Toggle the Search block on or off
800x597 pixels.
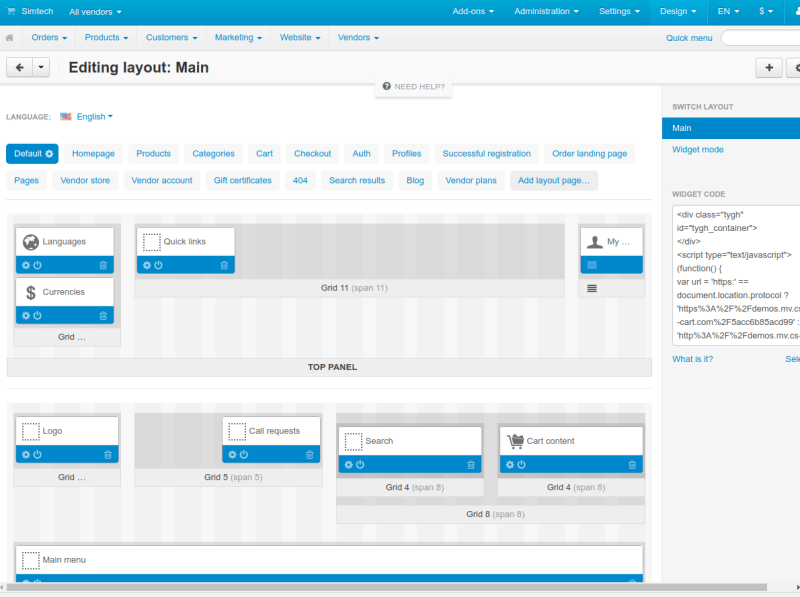361,465
